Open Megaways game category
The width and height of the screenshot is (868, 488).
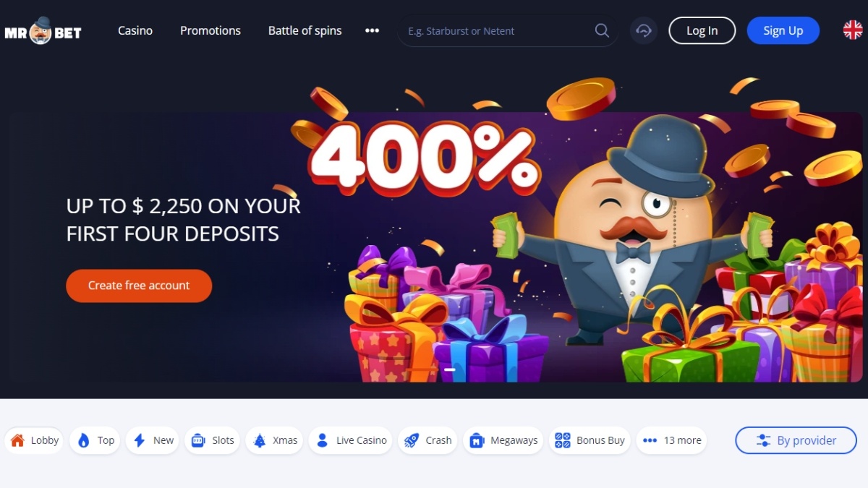(x=503, y=440)
